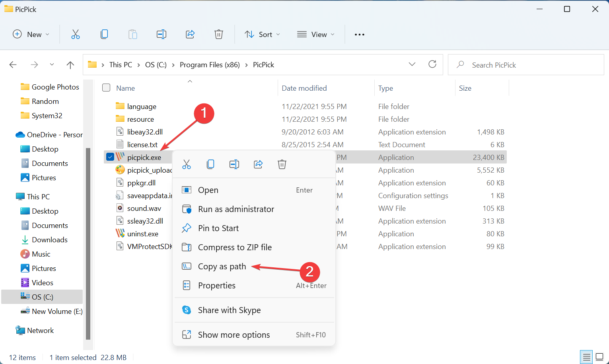Click the Cut icon in the context menu
This screenshot has width=609, height=364.
pos(187,164)
